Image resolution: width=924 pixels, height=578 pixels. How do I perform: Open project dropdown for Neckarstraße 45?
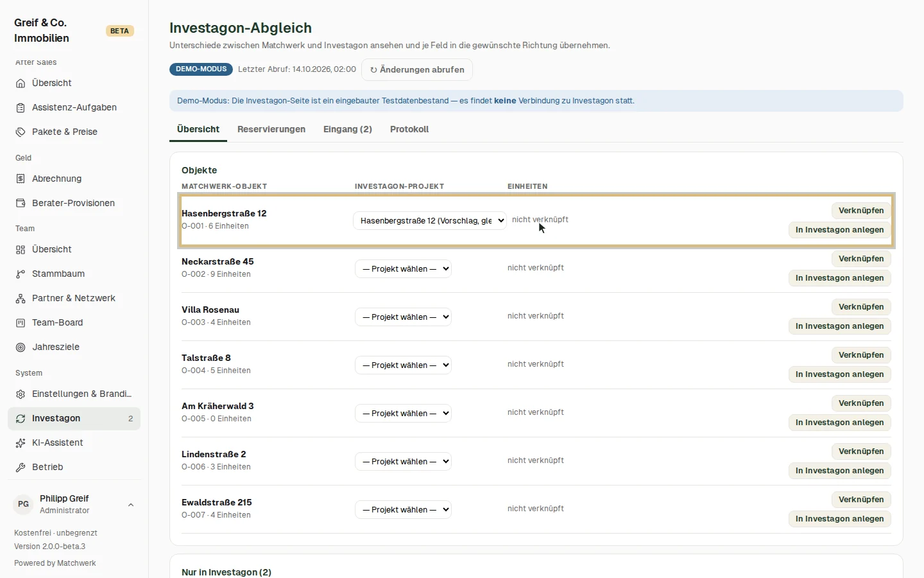point(403,269)
